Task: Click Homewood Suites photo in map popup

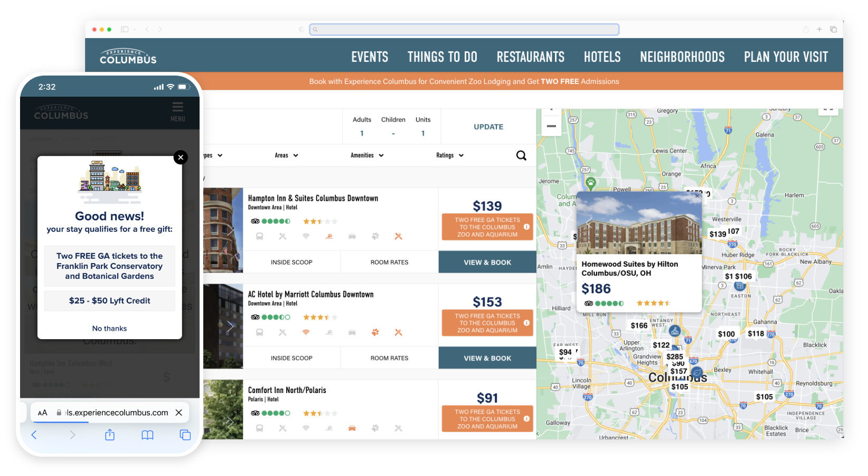Action: 639,223
